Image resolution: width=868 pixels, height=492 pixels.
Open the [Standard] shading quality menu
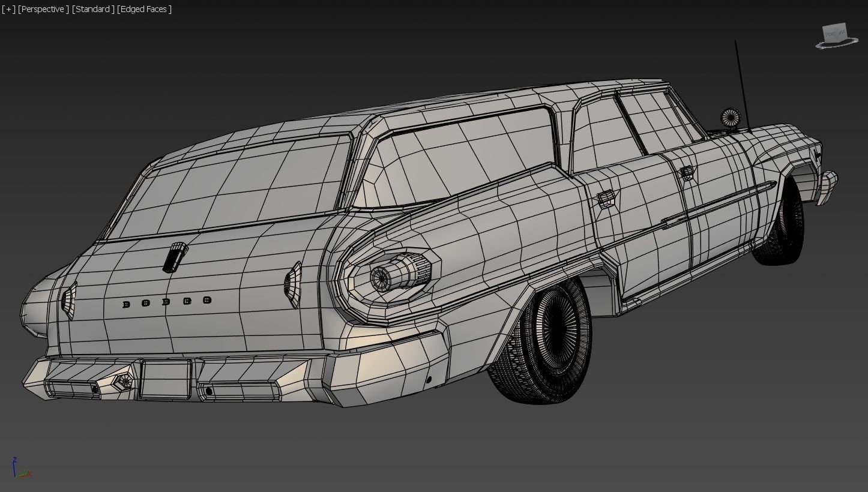(x=93, y=9)
